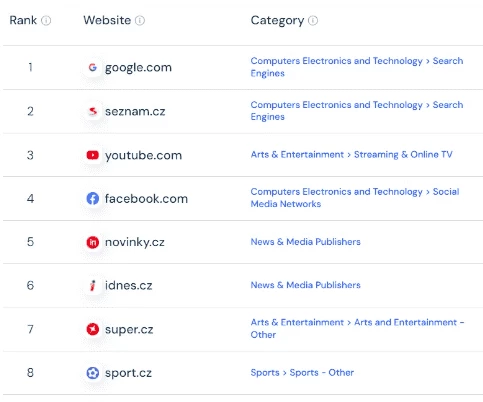
Task: Open the Social Media Networks category link
Action: coord(355,198)
